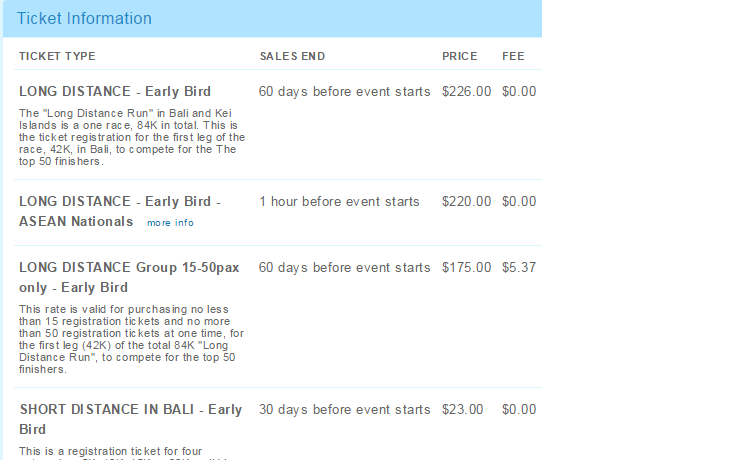Click the Ticket Information panel heading
This screenshot has width=748, height=460.
click(85, 19)
